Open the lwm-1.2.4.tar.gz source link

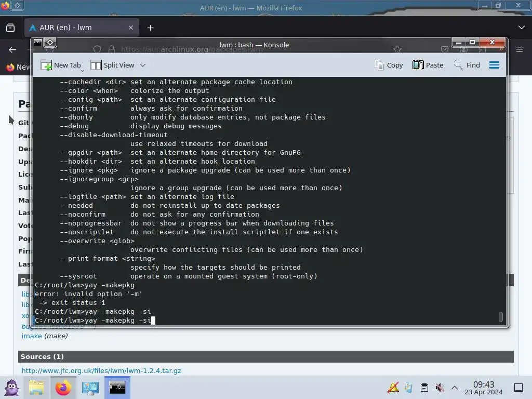click(x=101, y=370)
